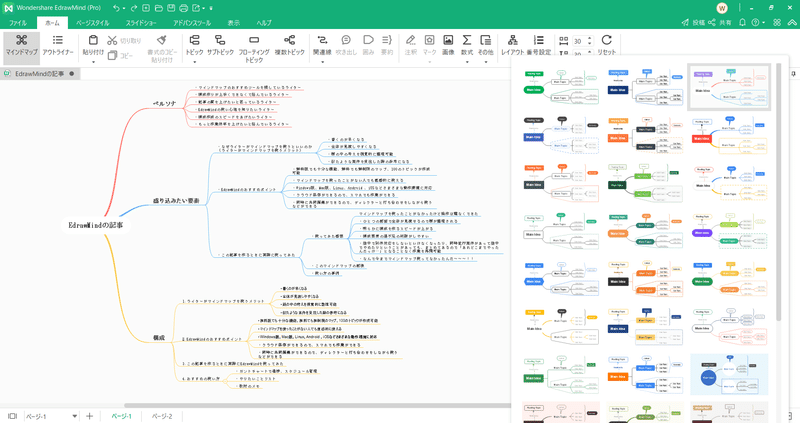Viewport: 800px width, 423px height.
Task: Click the 共有 share button
Action: [x=720, y=22]
